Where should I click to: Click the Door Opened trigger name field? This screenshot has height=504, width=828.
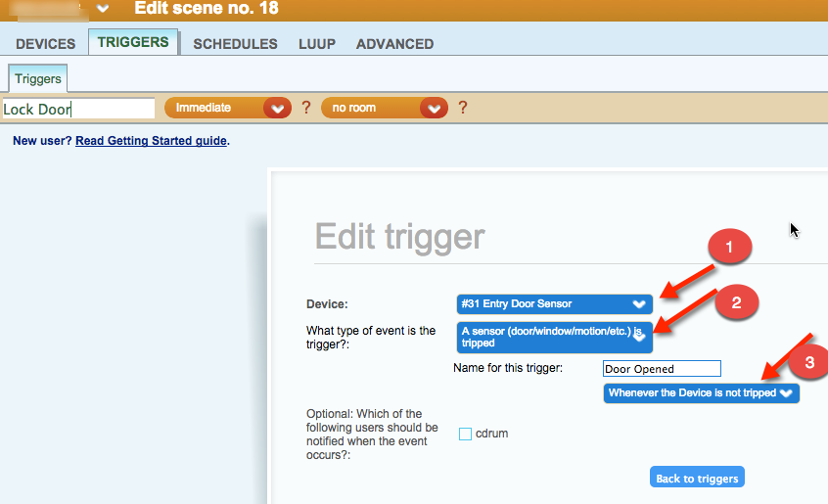662,369
